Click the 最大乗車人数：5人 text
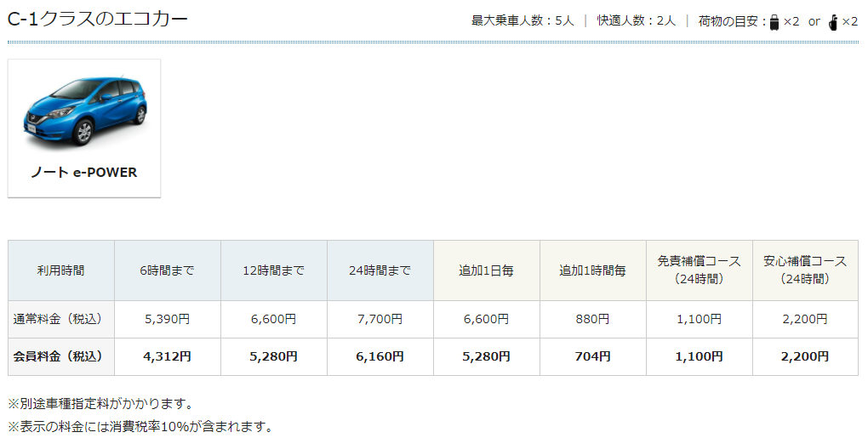The image size is (868, 438). [523, 21]
